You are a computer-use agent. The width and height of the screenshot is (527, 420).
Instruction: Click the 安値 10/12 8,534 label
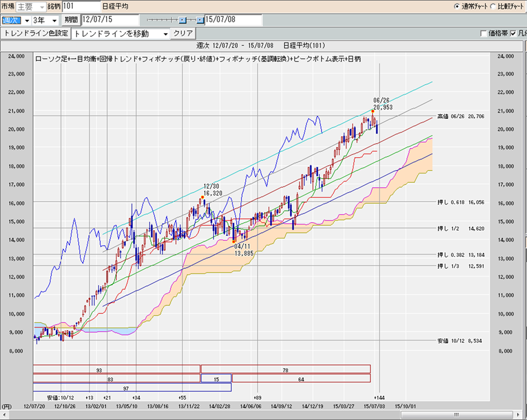(x=459, y=341)
